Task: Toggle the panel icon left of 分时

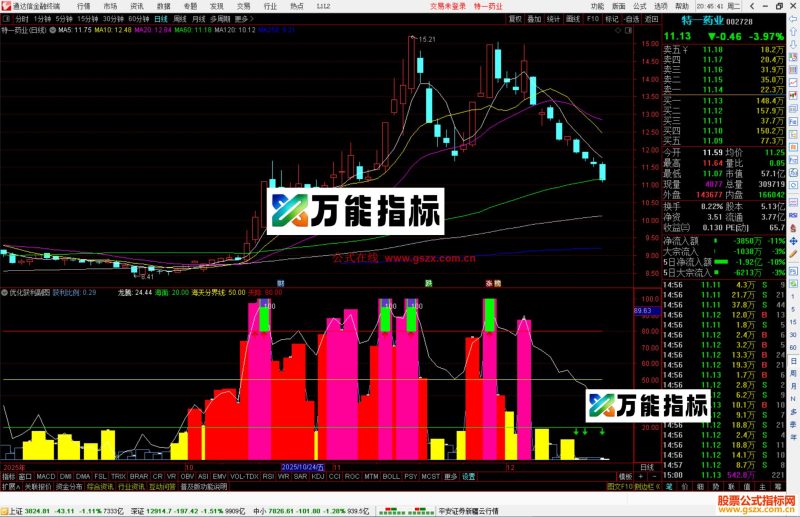Action: [x=7, y=19]
